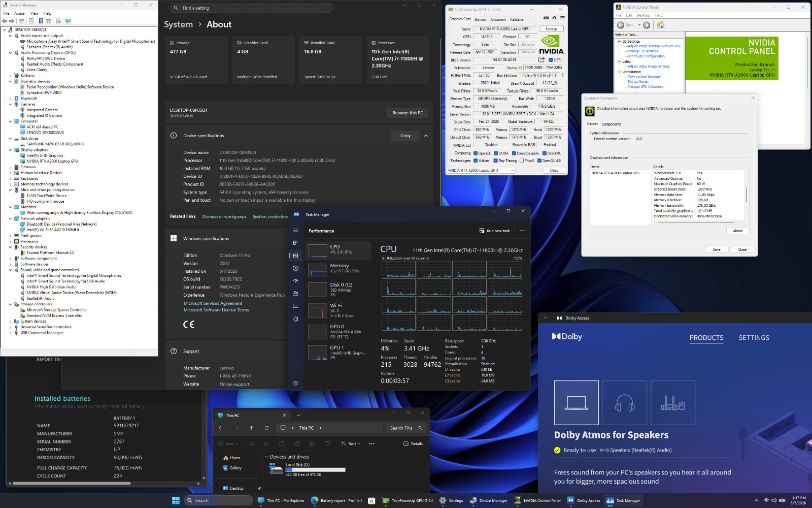Click Rename this PC button
This screenshot has width=812, height=508.
coord(408,113)
